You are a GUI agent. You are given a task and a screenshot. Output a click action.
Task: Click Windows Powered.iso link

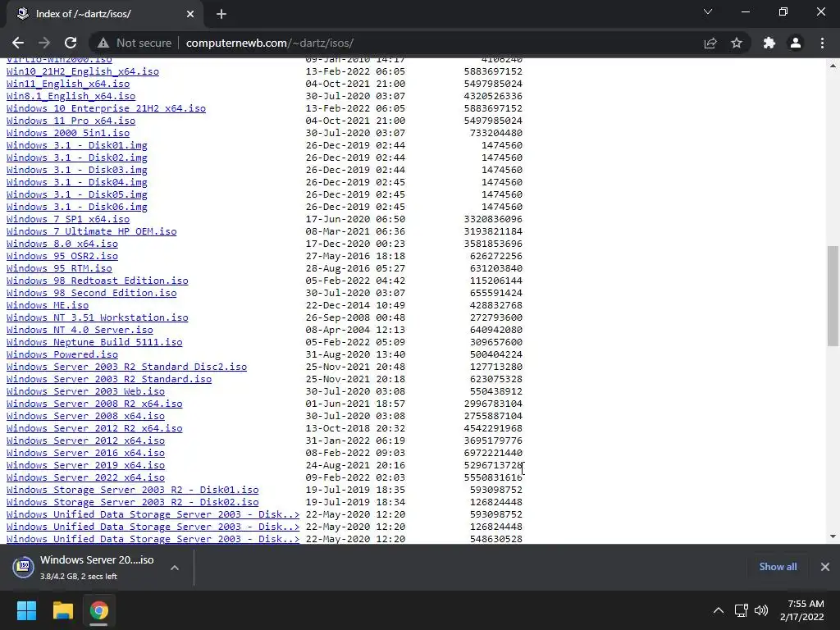[x=62, y=354]
